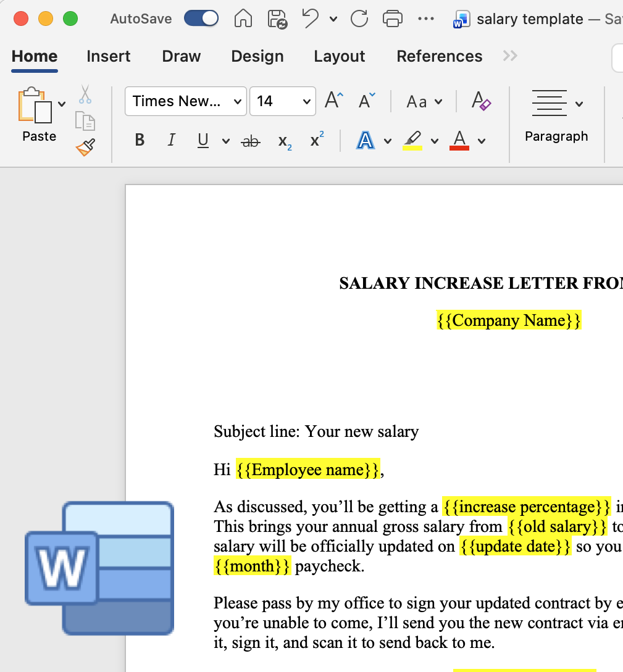The height and width of the screenshot is (672, 623).
Task: Toggle bold formatting
Action: tap(139, 140)
